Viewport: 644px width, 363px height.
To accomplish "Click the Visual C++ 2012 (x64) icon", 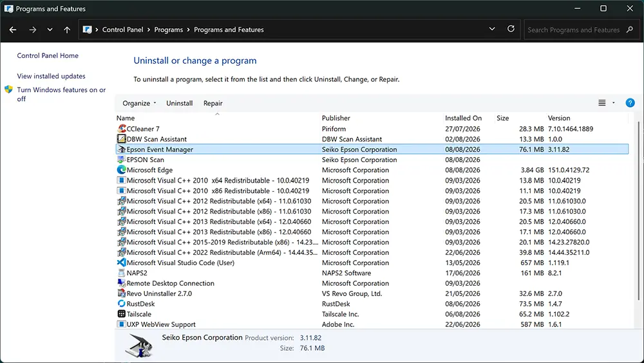I will [x=122, y=201].
